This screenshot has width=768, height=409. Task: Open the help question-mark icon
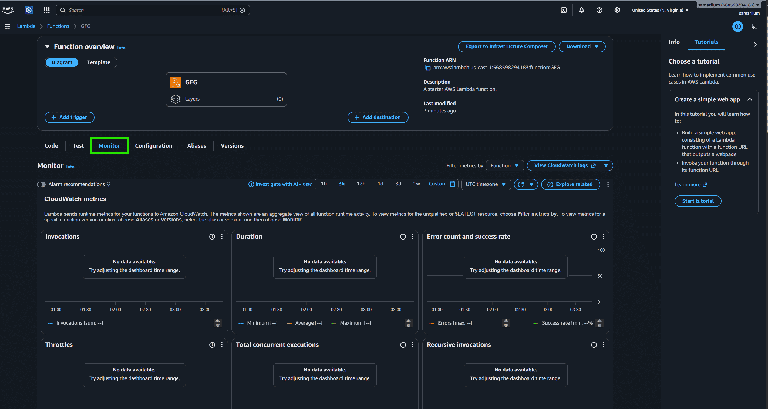point(599,10)
